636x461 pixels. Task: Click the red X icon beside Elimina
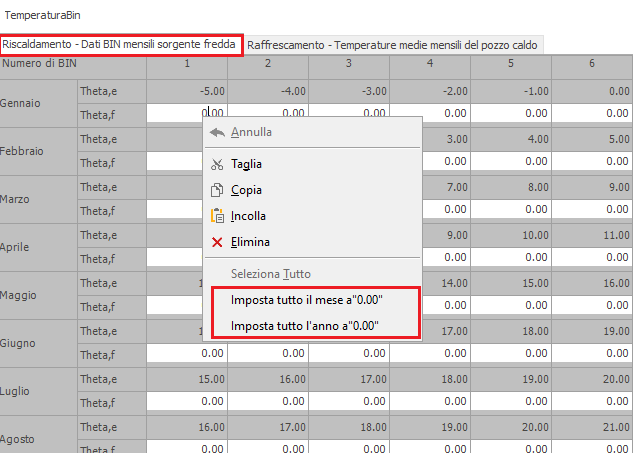(x=218, y=242)
